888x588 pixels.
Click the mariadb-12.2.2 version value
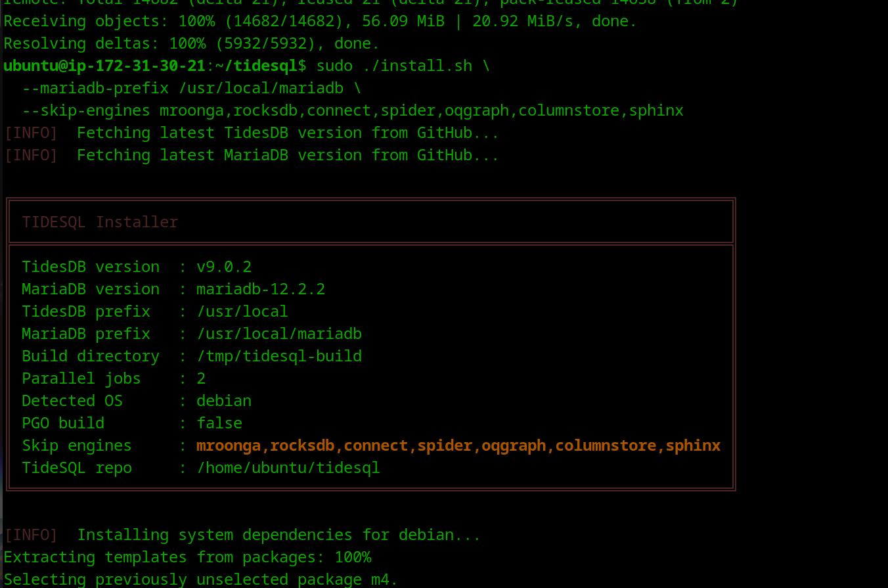pyautogui.click(x=261, y=289)
